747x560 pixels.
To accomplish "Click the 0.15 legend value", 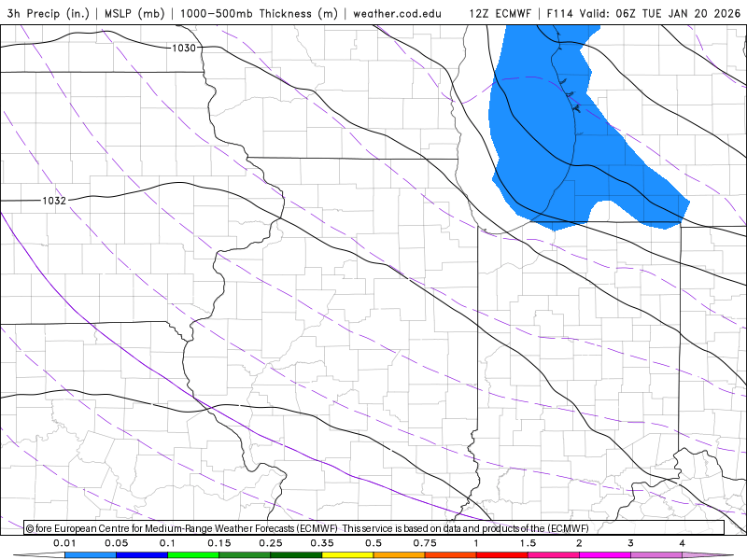I will [219, 543].
